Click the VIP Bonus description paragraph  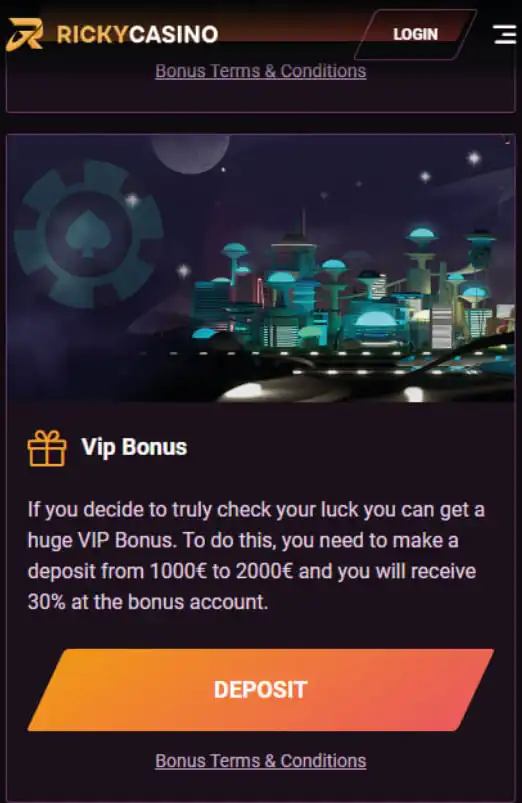(x=256, y=556)
